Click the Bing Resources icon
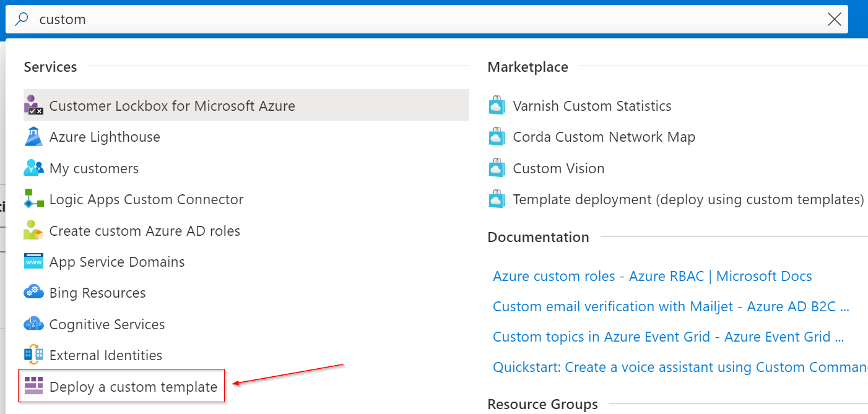The width and height of the screenshot is (868, 414). (33, 293)
